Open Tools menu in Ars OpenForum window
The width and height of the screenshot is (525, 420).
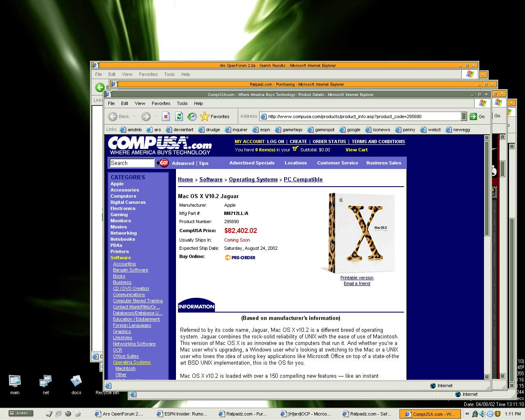pos(169,74)
